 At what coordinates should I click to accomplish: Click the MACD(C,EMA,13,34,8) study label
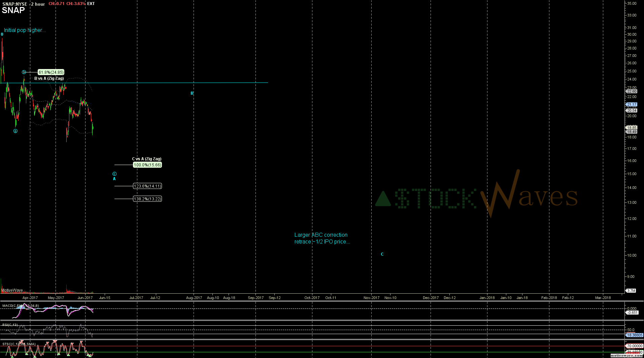pyautogui.click(x=21, y=306)
